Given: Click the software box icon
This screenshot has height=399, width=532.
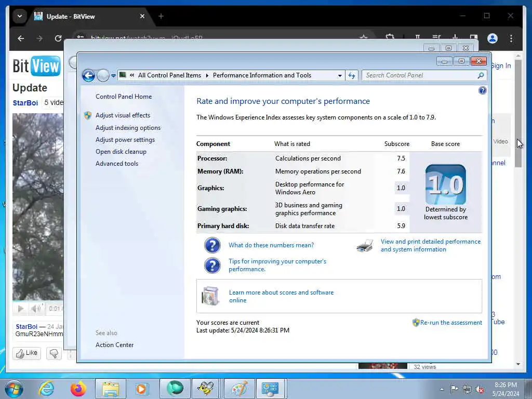Looking at the screenshot, I should click(x=210, y=296).
